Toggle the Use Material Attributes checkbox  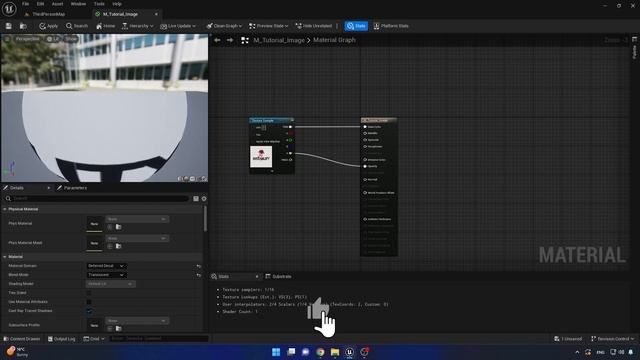point(89,302)
